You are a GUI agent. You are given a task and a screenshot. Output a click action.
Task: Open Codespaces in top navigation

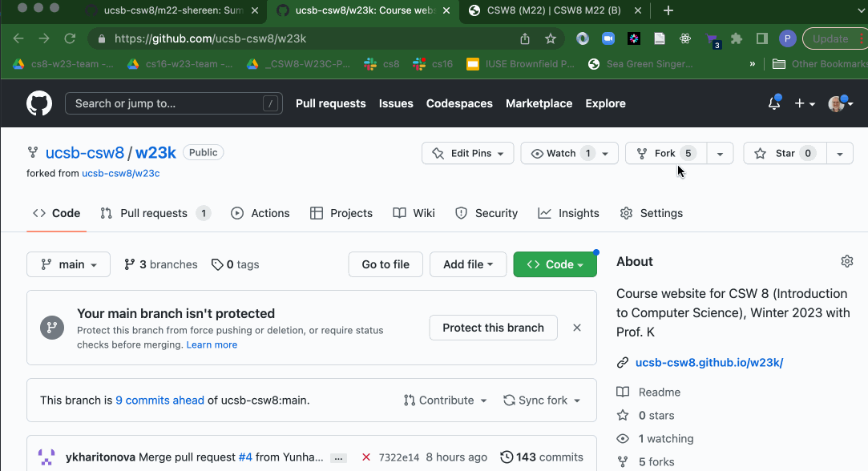coord(459,103)
